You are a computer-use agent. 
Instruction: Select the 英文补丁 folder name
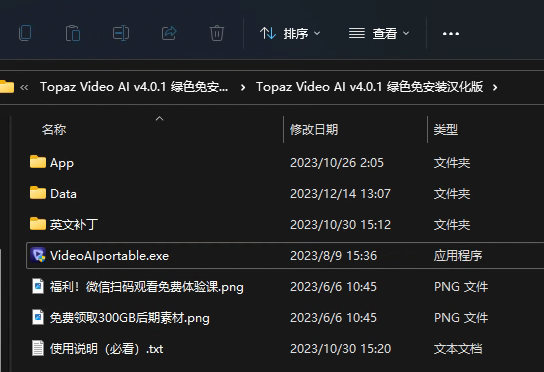point(74,225)
